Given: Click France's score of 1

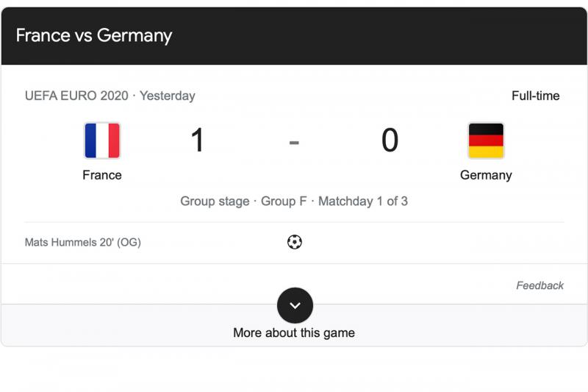Looking at the screenshot, I should click(197, 140).
